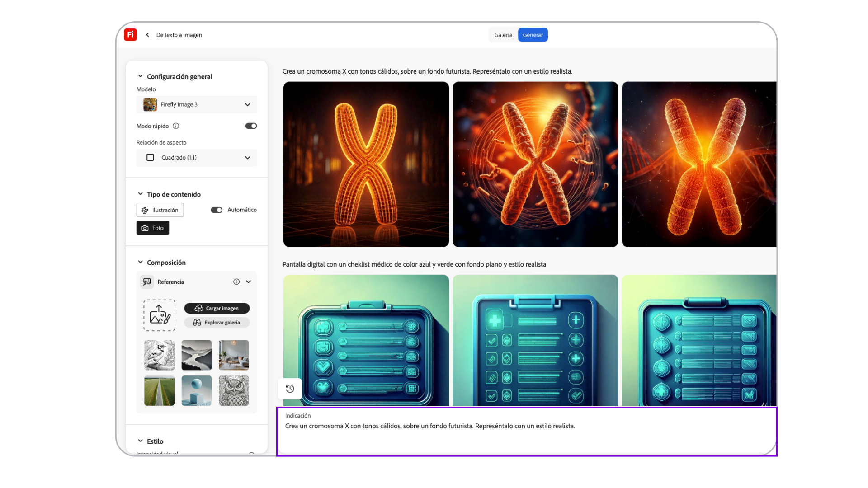Click the Explorar galería button

217,322
